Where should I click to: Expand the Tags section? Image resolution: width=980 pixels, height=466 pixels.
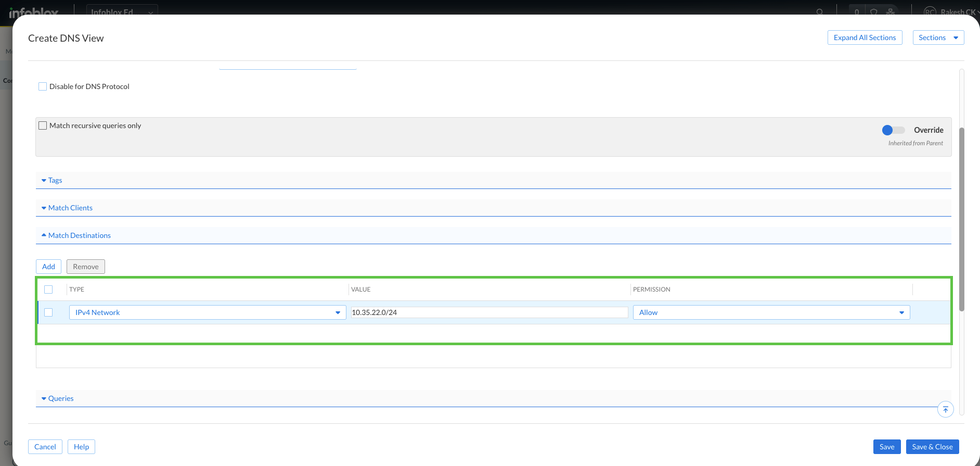point(55,180)
